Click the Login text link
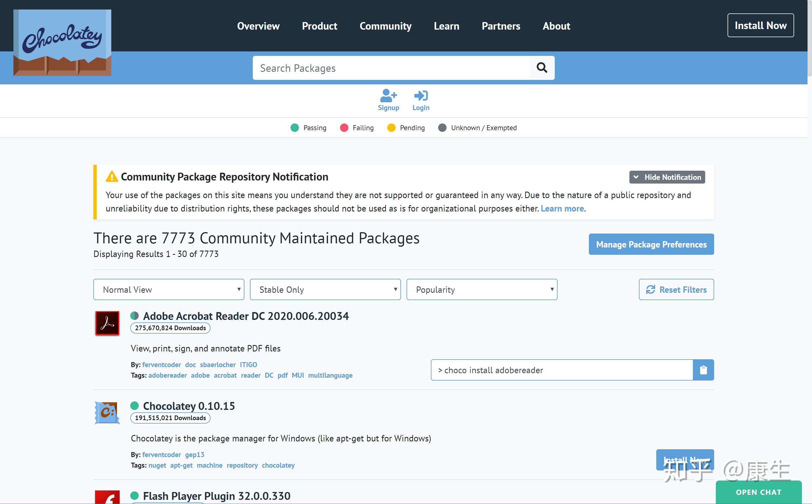Image resolution: width=812 pixels, height=504 pixels. tap(421, 108)
